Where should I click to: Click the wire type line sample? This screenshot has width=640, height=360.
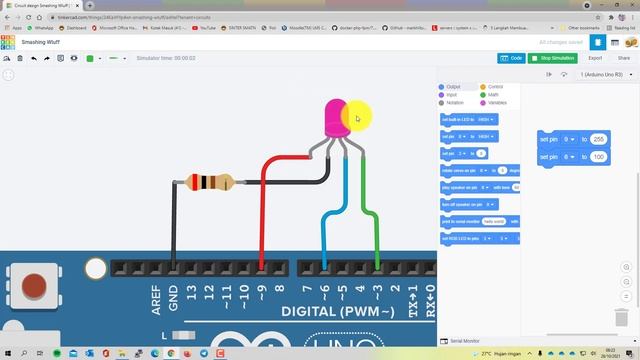tap(113, 58)
